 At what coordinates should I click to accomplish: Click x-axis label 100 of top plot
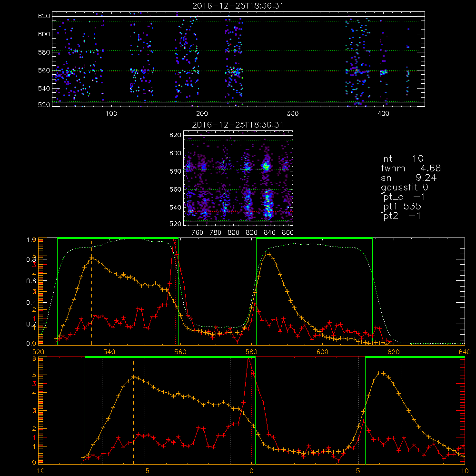[x=111, y=114]
